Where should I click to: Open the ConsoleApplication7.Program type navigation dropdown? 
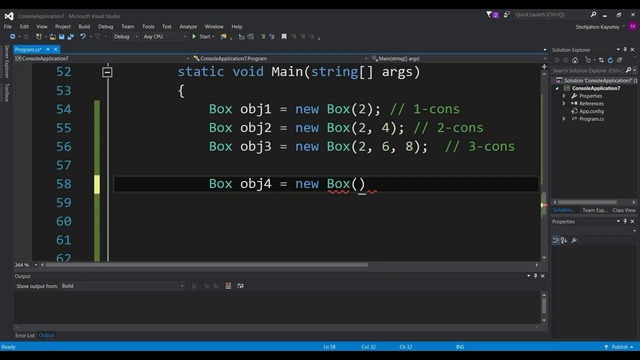(x=280, y=58)
